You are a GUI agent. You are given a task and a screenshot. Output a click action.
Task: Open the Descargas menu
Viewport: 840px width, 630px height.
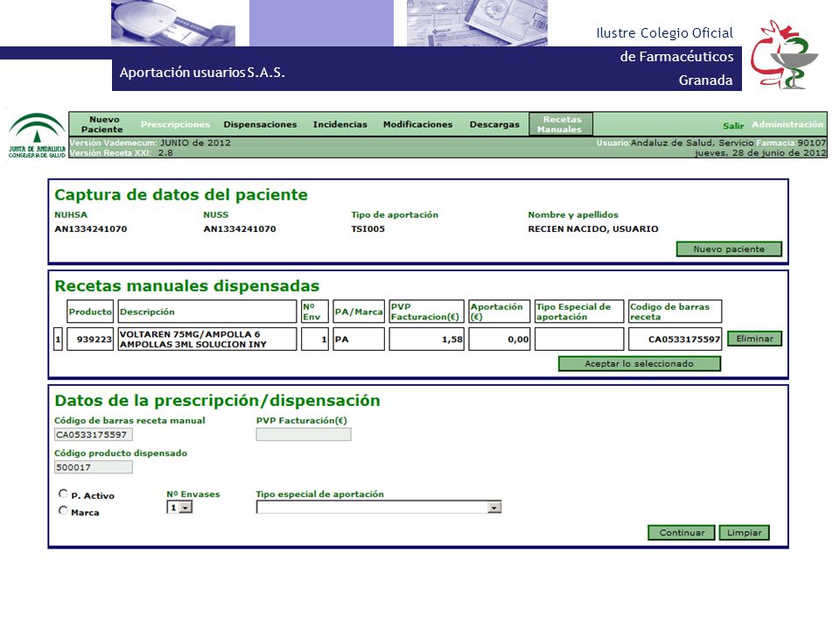tap(494, 124)
